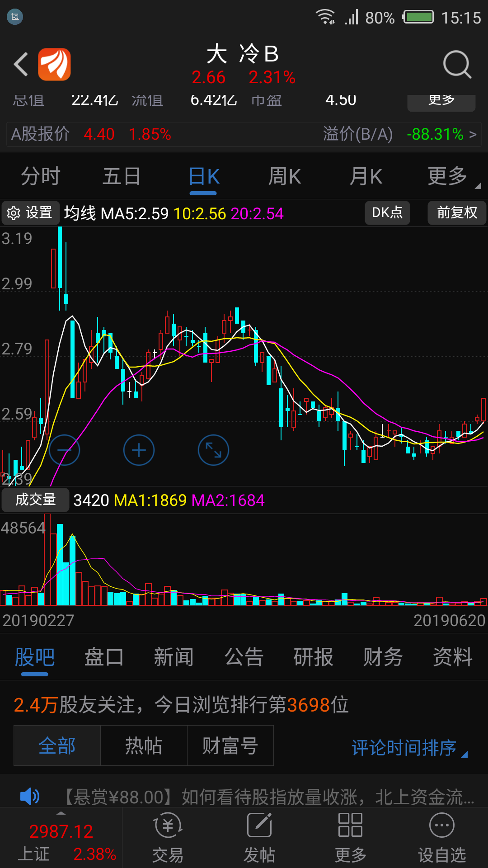This screenshot has width=488, height=868.
Task: Select the 热帖 posts filter
Action: pos(144,745)
